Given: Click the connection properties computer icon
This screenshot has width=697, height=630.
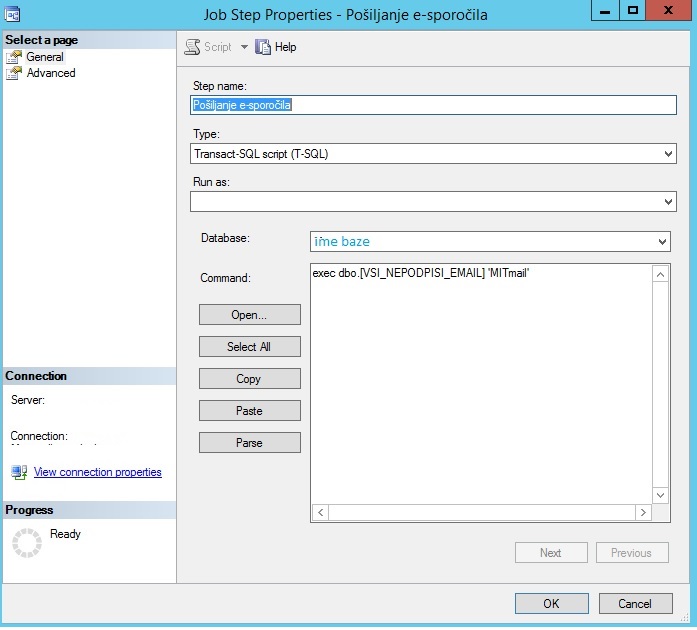Looking at the screenshot, I should (x=19, y=472).
